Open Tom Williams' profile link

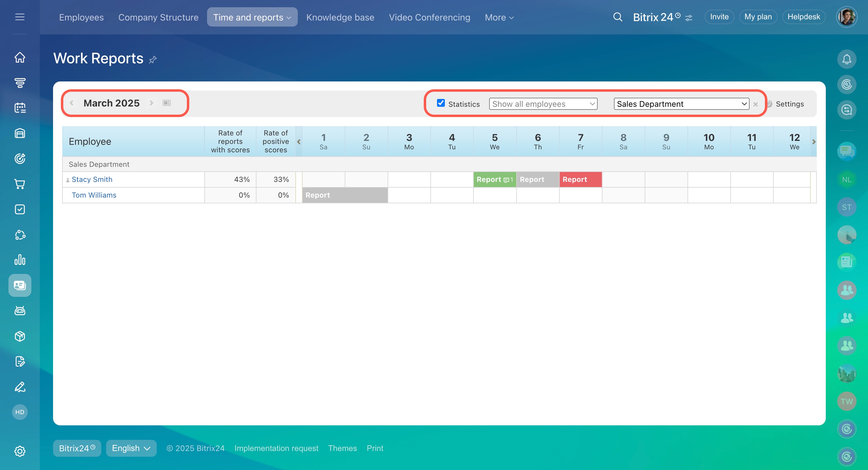[x=94, y=195]
